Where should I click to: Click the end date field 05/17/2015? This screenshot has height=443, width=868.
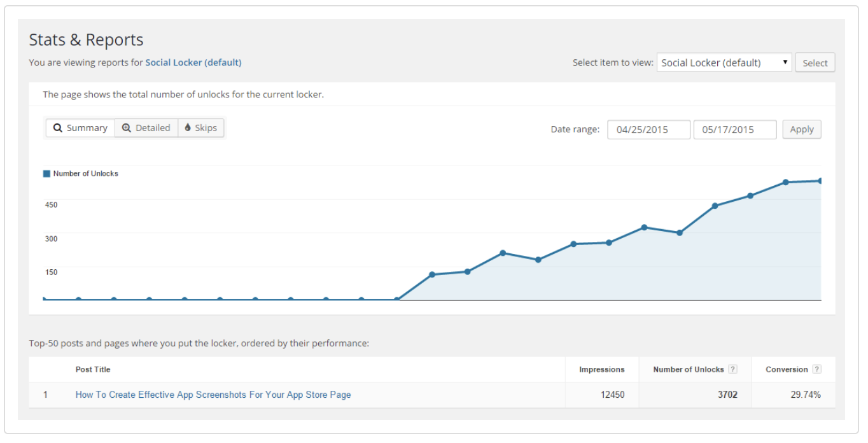coord(734,129)
